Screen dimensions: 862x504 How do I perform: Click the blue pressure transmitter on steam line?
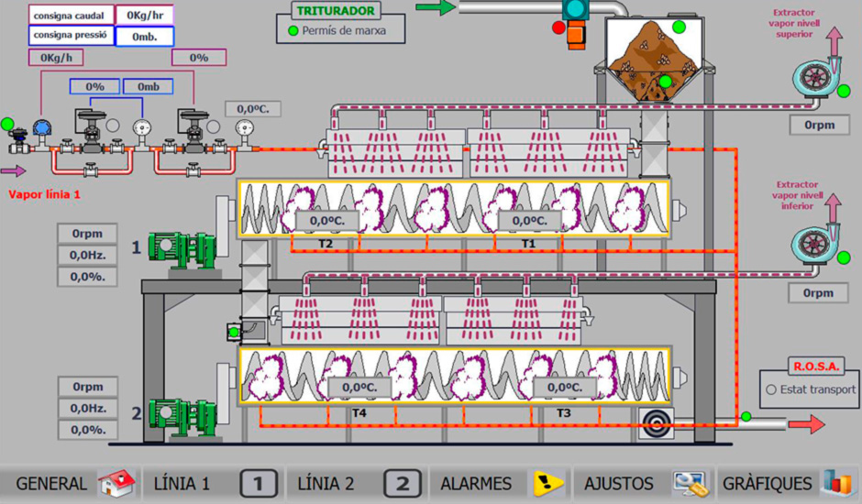(x=42, y=128)
